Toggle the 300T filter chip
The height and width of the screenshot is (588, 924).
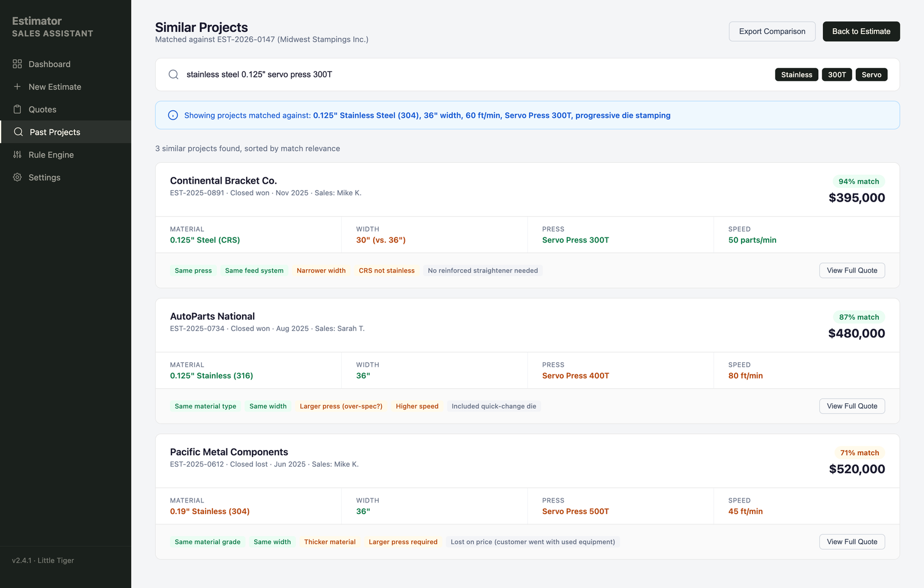coord(836,75)
